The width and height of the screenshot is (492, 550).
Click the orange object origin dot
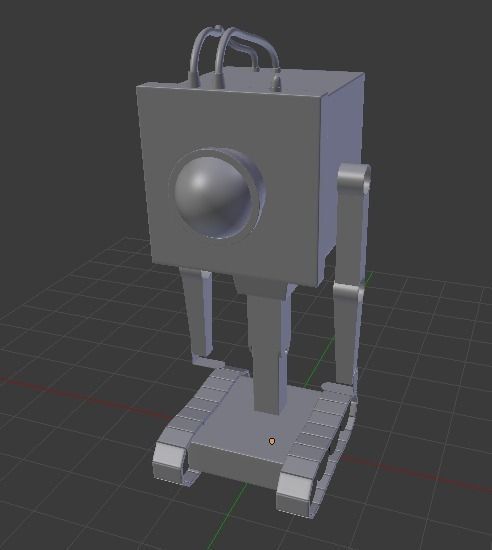[272, 441]
